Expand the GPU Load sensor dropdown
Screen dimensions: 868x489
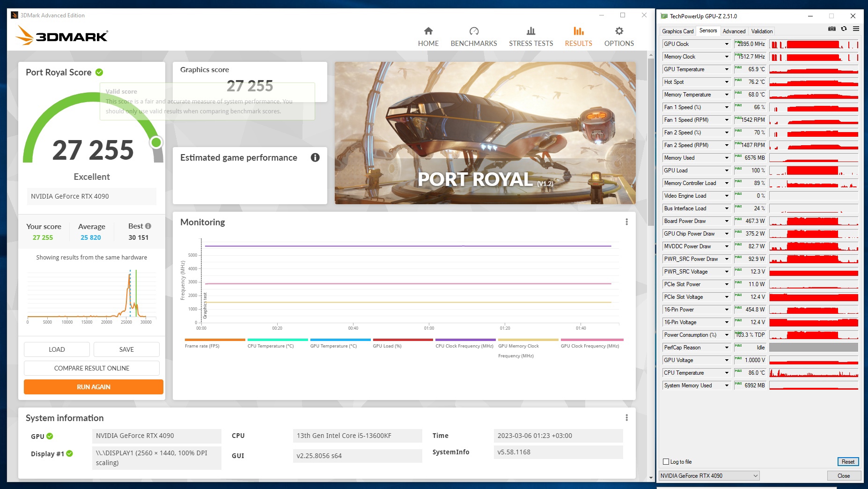727,170
